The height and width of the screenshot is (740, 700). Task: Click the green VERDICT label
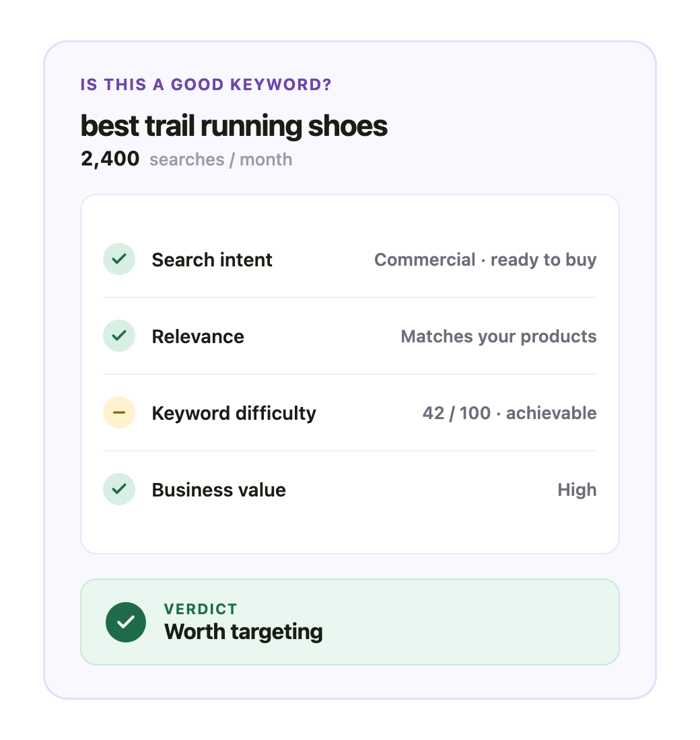coord(201,609)
